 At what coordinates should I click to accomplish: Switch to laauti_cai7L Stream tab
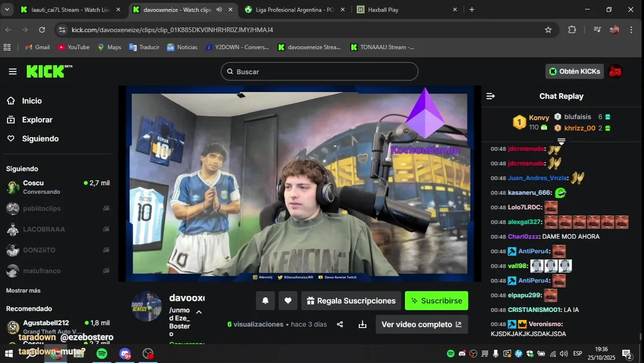pos(71,10)
